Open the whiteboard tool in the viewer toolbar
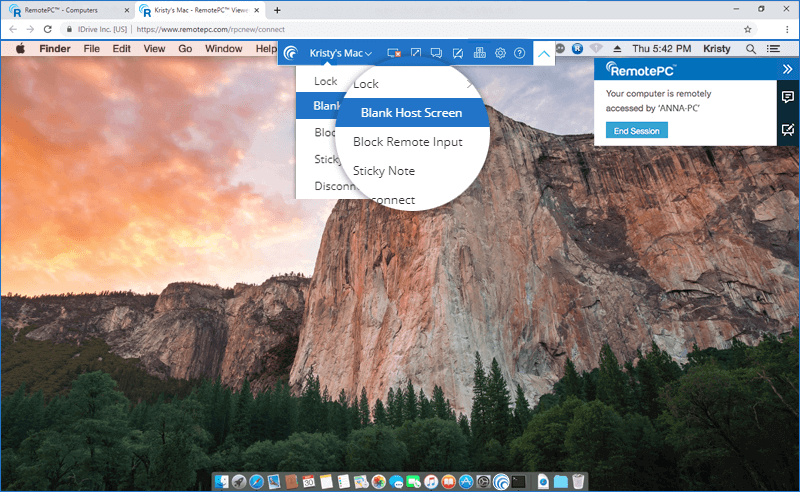The height and width of the screenshot is (492, 800). point(458,53)
